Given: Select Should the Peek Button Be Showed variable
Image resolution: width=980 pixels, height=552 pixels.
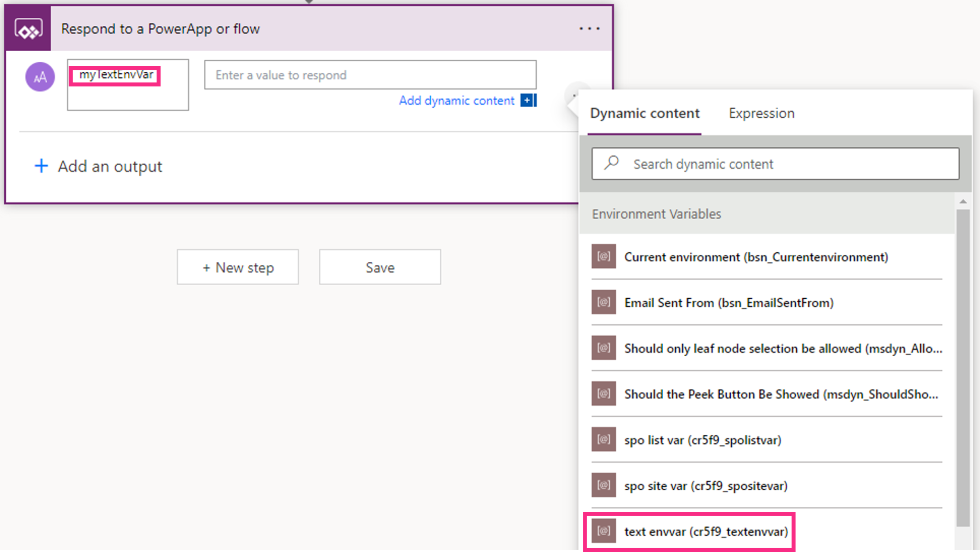Looking at the screenshot, I should pyautogui.click(x=780, y=394).
